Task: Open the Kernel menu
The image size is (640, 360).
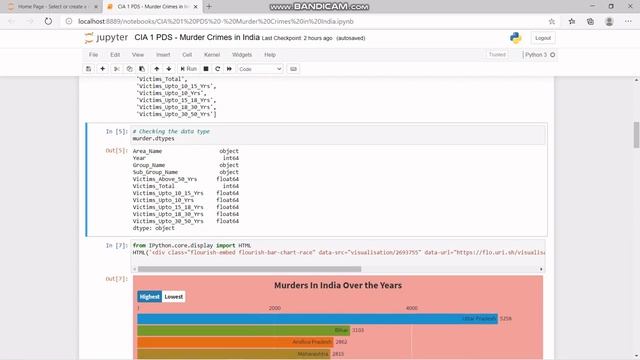Action: (212, 55)
